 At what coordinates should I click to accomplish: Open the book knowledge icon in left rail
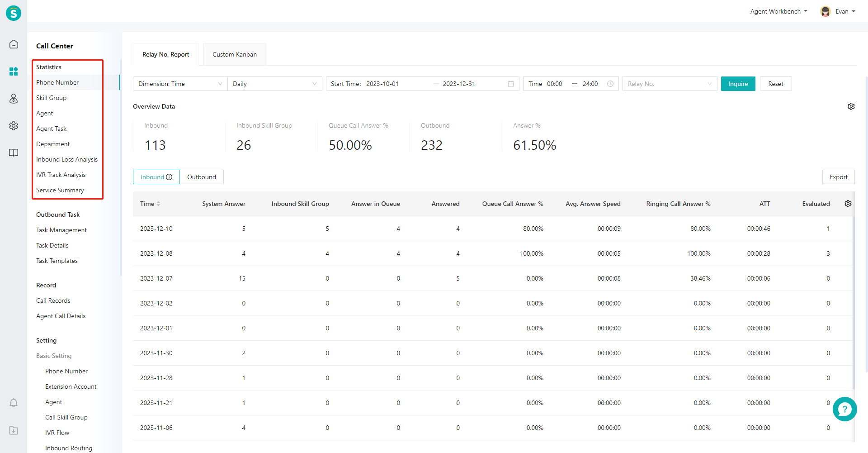(14, 153)
